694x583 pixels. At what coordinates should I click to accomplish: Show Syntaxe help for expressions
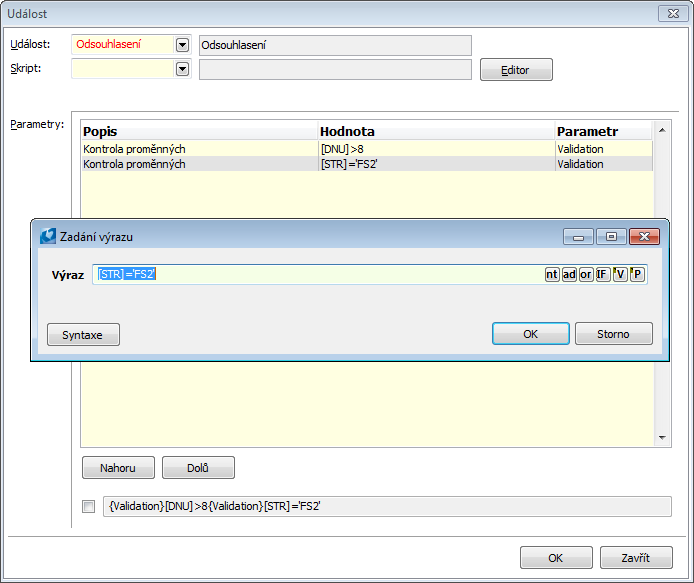point(83,334)
